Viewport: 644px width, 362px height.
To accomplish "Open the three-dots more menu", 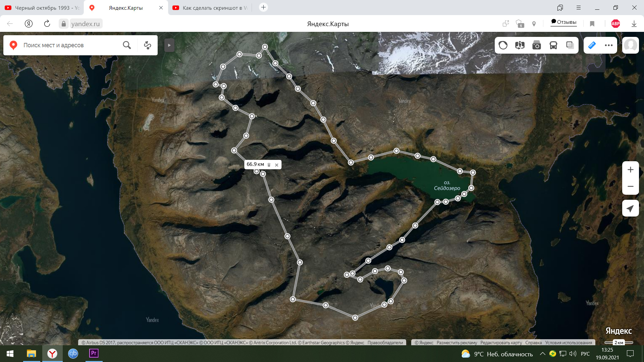I will tap(608, 45).
